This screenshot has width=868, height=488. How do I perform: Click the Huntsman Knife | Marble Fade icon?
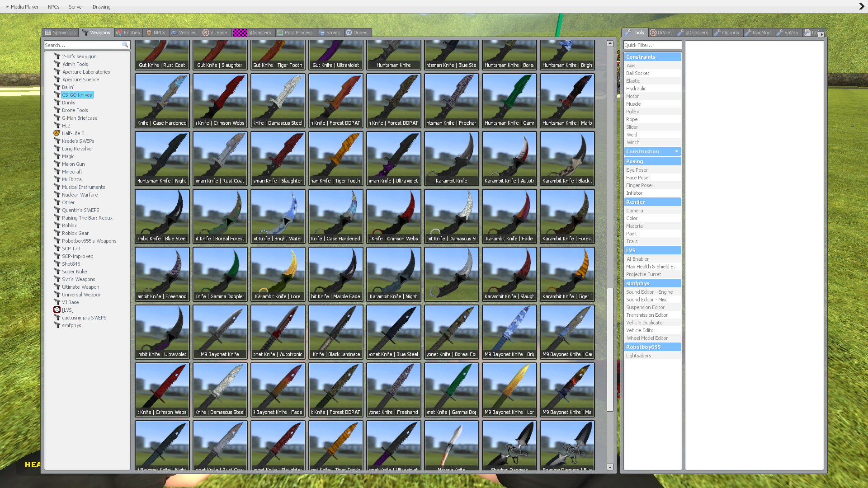coord(567,100)
